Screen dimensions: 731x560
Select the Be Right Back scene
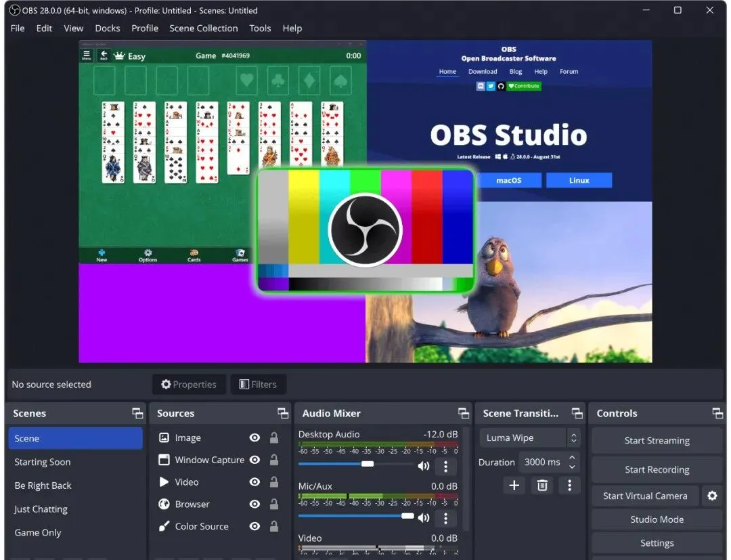(x=76, y=486)
